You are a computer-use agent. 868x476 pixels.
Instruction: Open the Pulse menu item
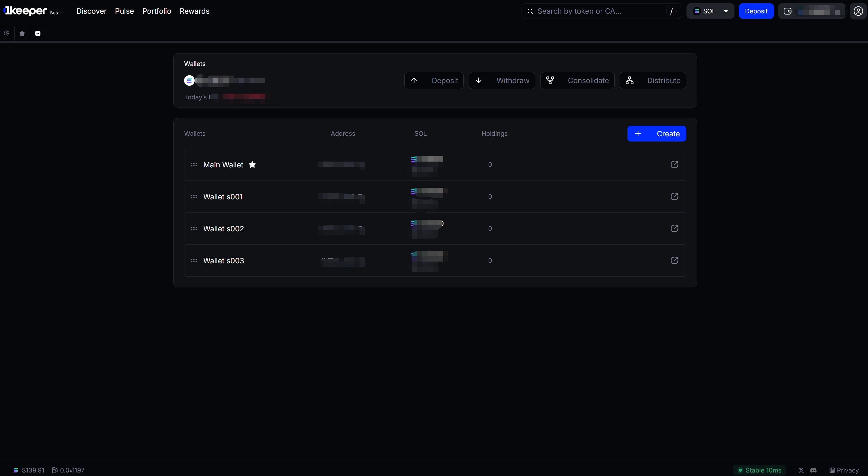(124, 11)
